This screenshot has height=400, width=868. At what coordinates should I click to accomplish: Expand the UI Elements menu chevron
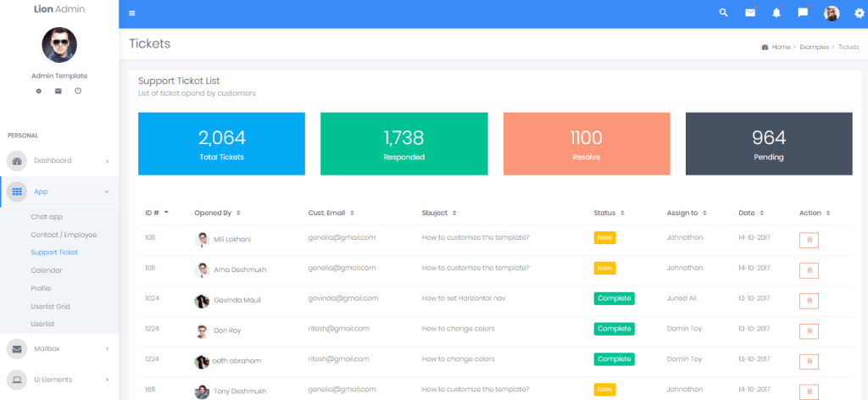pos(107,380)
